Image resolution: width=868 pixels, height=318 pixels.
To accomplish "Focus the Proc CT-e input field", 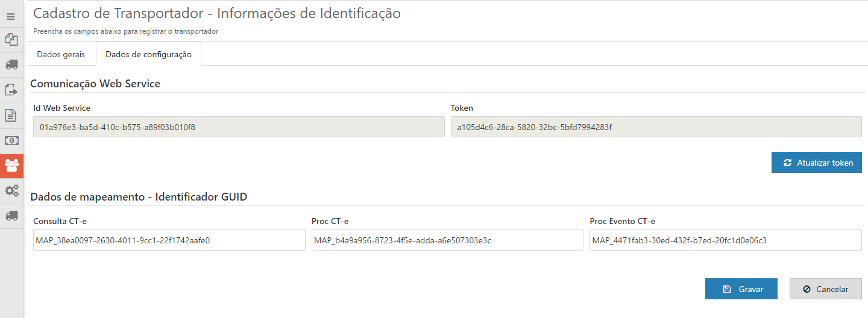I will pos(447,240).
